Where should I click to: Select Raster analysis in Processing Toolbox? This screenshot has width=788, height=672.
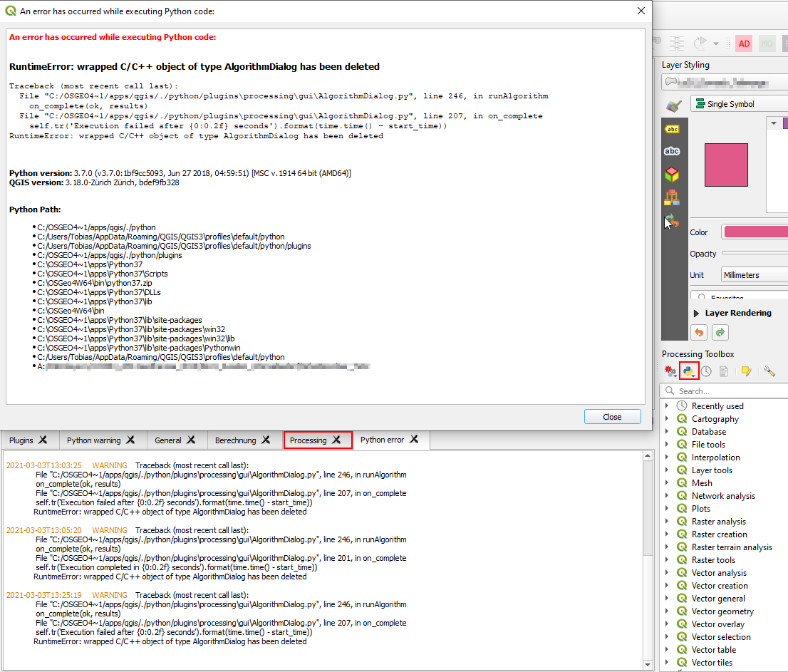click(x=719, y=522)
